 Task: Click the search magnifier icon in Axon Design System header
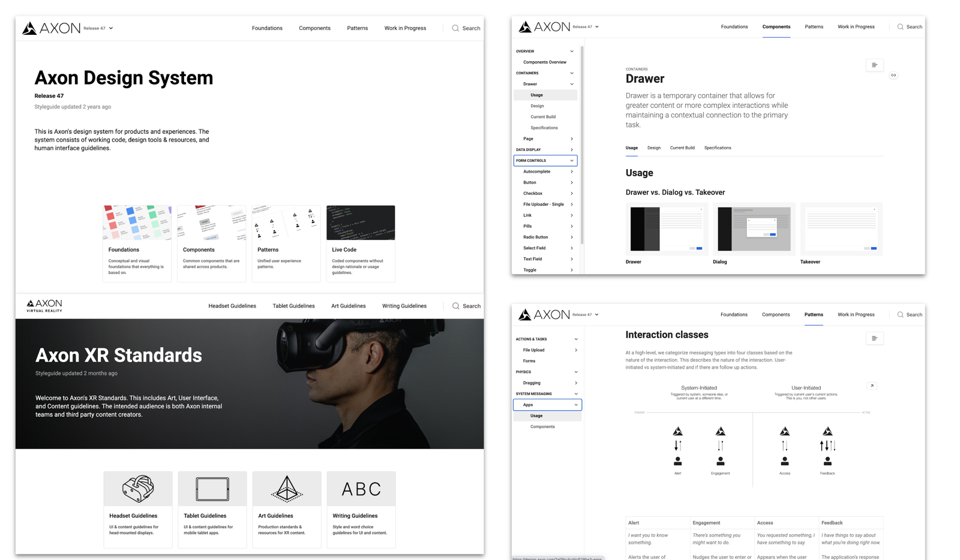pos(455,28)
